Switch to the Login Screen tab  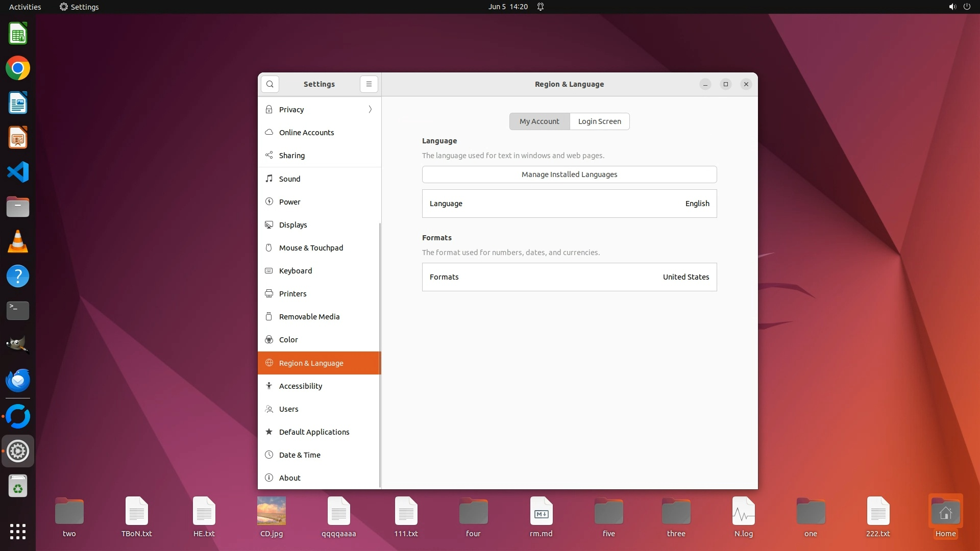pyautogui.click(x=599, y=121)
